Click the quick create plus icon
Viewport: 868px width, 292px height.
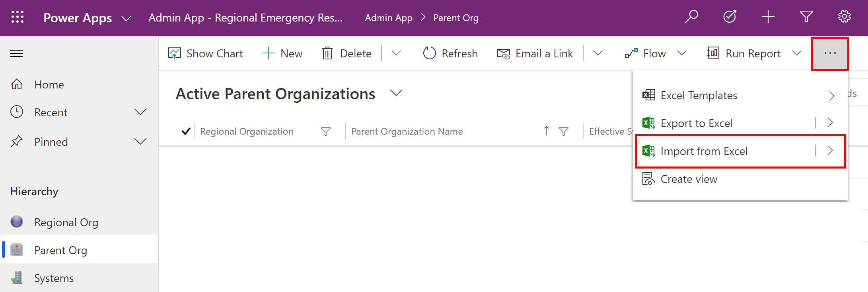tap(768, 17)
